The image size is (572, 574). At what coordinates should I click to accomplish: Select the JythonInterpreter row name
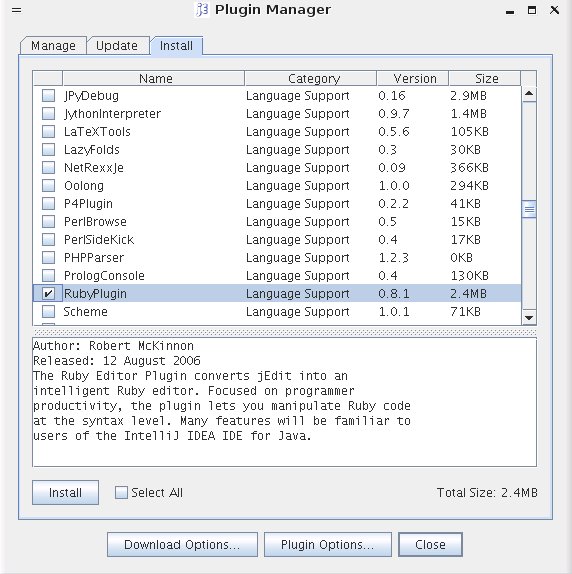tap(112, 113)
